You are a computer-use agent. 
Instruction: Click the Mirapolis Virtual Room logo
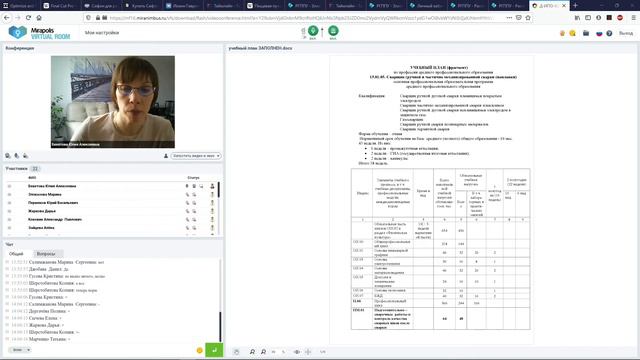tap(40, 33)
